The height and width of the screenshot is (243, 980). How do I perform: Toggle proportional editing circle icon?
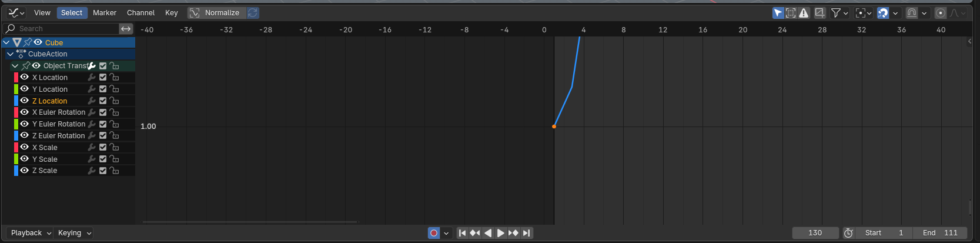pyautogui.click(x=941, y=13)
